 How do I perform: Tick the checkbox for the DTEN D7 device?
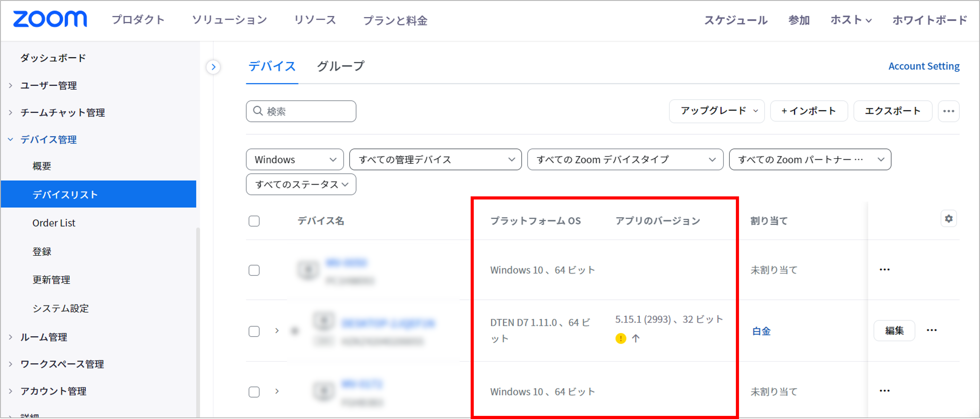(254, 331)
